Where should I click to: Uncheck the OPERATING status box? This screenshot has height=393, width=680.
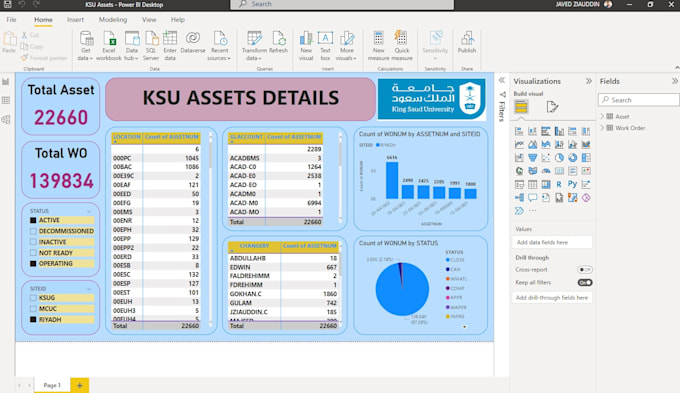(x=33, y=264)
